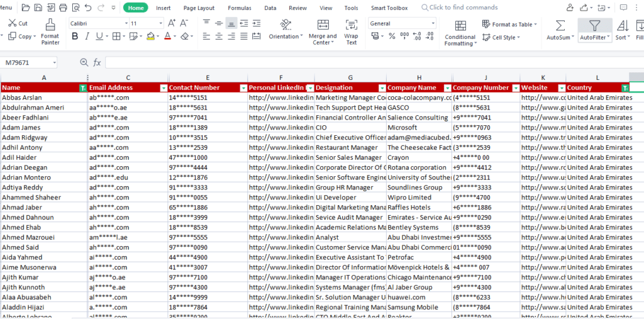Undo the last action
The height and width of the screenshot is (319, 644).
(x=88, y=8)
